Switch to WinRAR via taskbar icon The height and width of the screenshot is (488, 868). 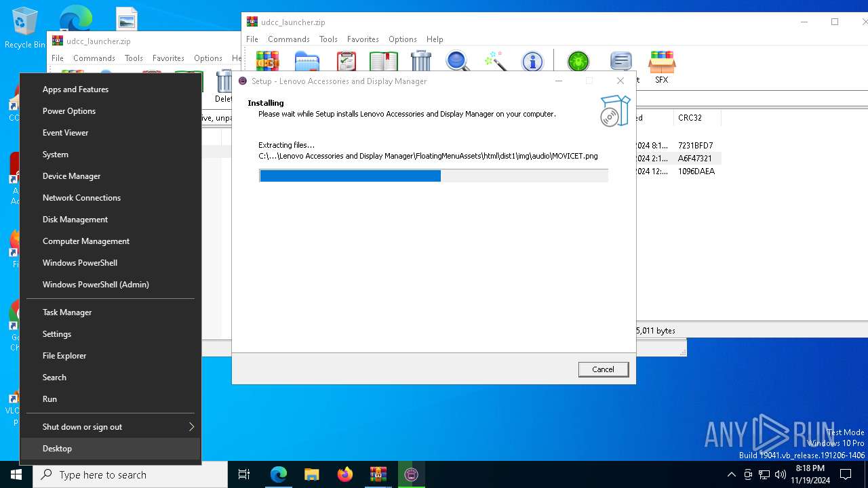tap(378, 474)
